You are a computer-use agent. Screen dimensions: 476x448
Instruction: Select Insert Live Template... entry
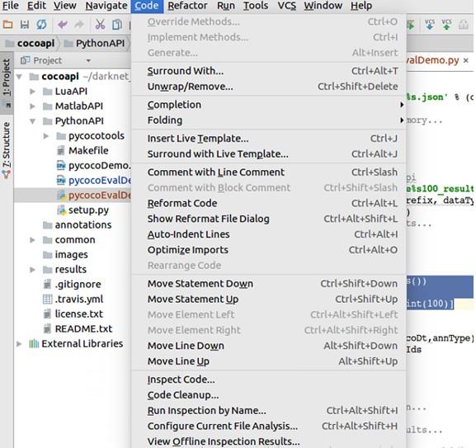pyautogui.click(x=269, y=139)
